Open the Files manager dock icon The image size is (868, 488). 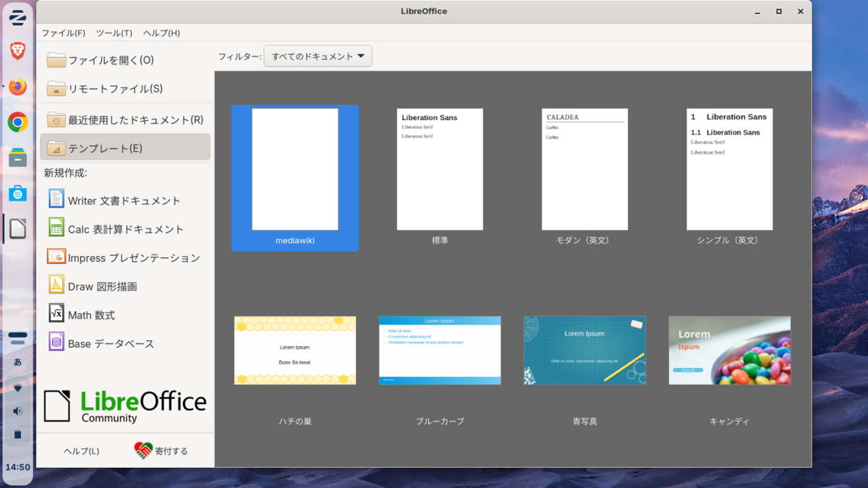pyautogui.click(x=18, y=158)
